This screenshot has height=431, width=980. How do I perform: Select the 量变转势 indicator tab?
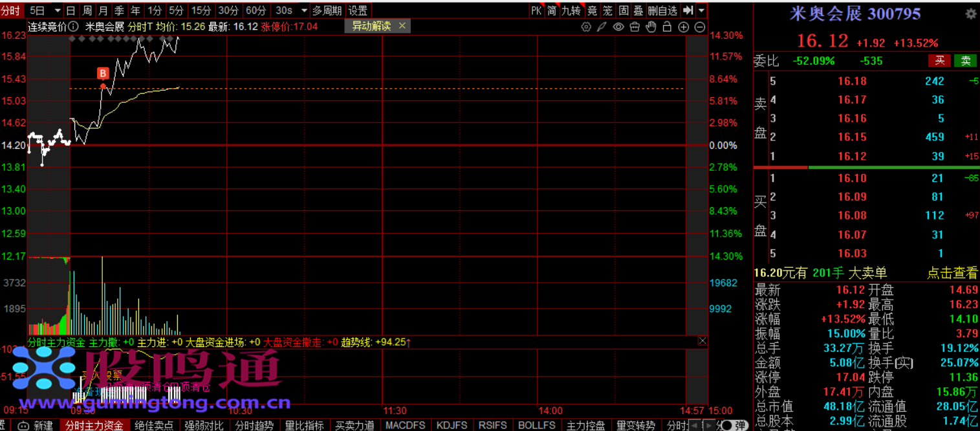point(636,425)
